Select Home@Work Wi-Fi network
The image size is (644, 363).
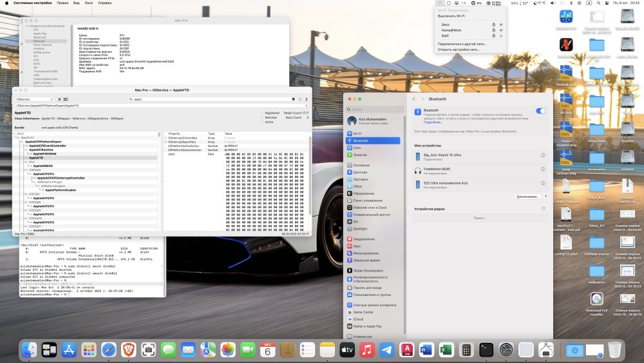pyautogui.click(x=470, y=30)
